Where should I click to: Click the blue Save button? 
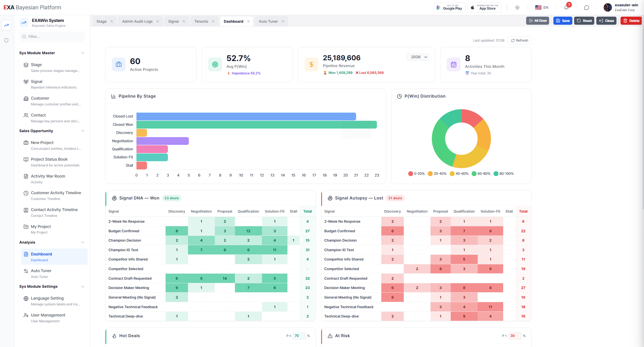click(563, 21)
